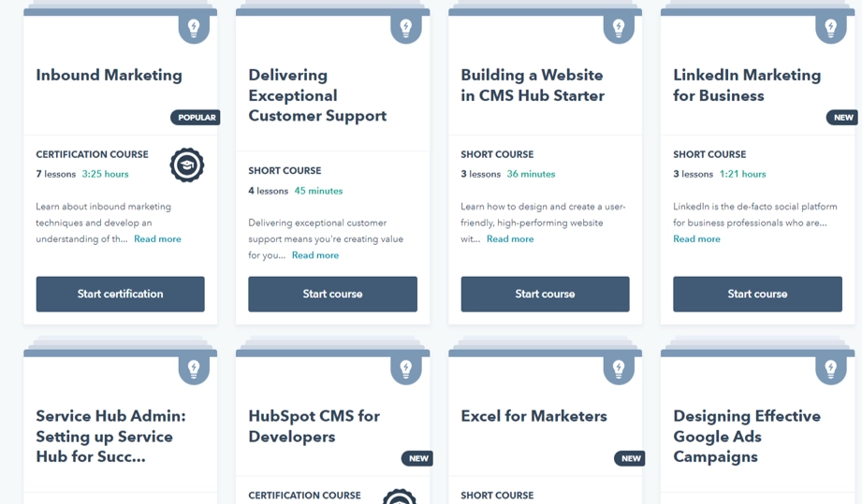This screenshot has height=504, width=862.
Task: Click lightbulb badge on Delivering Exceptional Customer Support card
Action: [x=405, y=29]
